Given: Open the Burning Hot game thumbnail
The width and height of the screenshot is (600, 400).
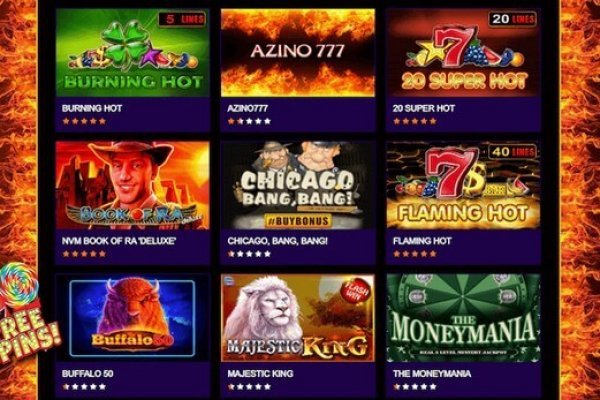Looking at the screenshot, I should (132, 52).
